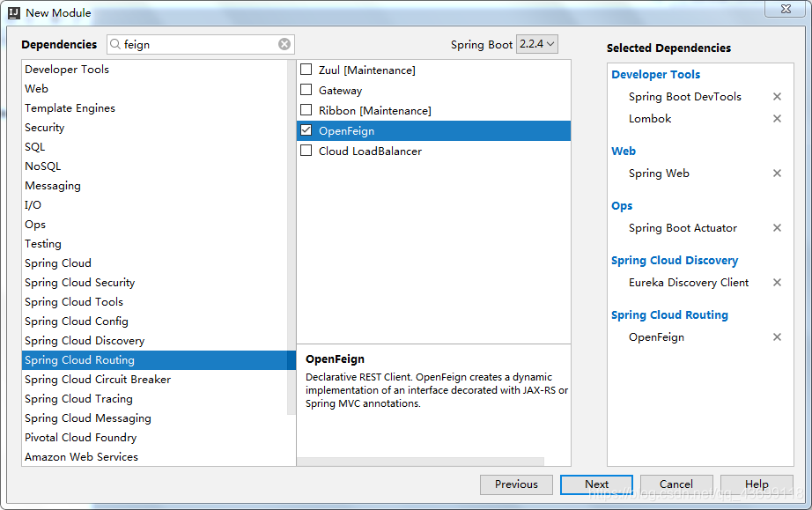Click Spring Web in selected dependencies
812x510 pixels.
click(659, 174)
